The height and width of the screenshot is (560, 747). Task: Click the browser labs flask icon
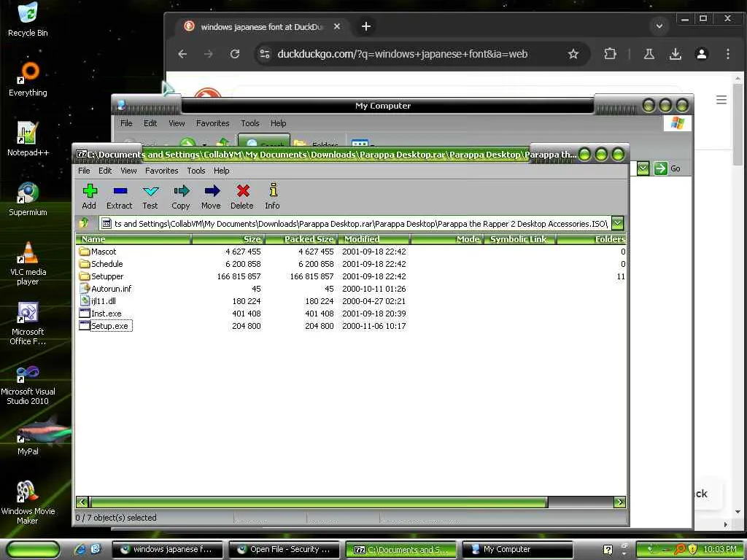pyautogui.click(x=649, y=54)
